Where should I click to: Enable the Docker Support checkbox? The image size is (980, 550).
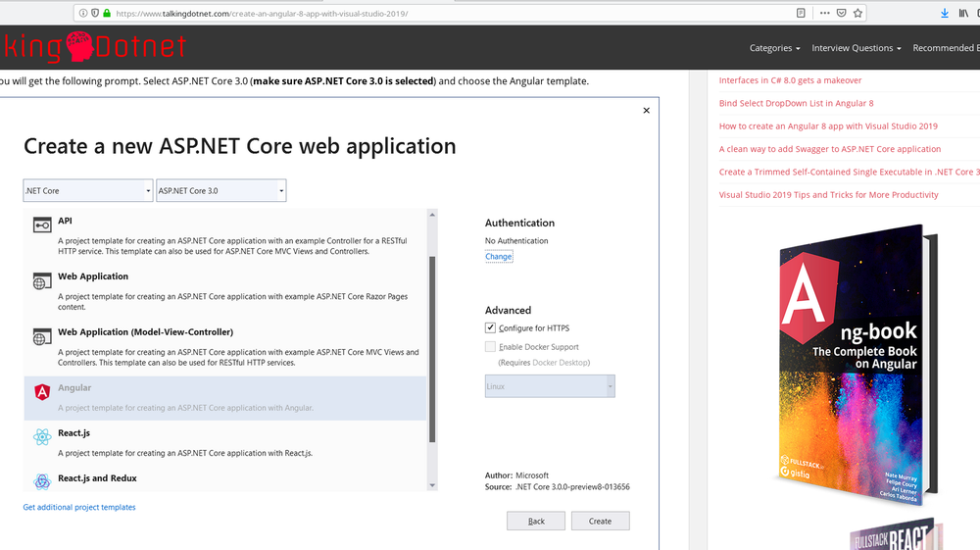(x=491, y=347)
